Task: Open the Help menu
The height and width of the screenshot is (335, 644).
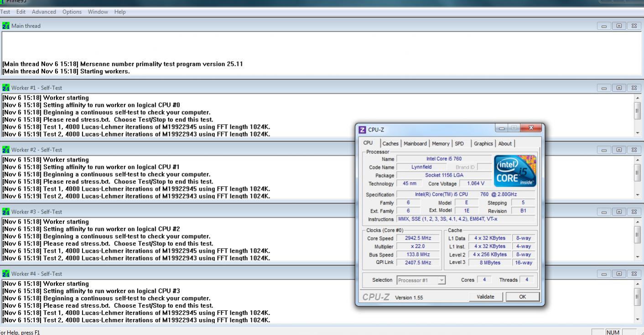Action: click(120, 12)
